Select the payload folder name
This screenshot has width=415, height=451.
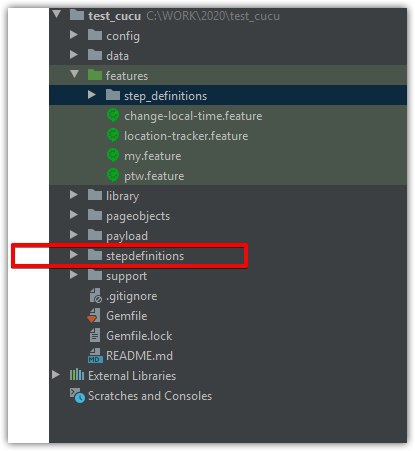[127, 236]
